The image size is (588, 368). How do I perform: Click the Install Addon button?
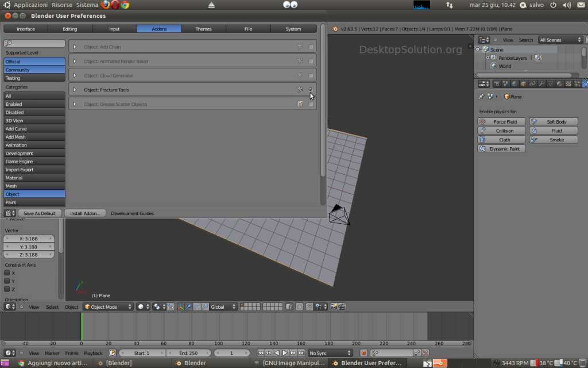coord(85,213)
